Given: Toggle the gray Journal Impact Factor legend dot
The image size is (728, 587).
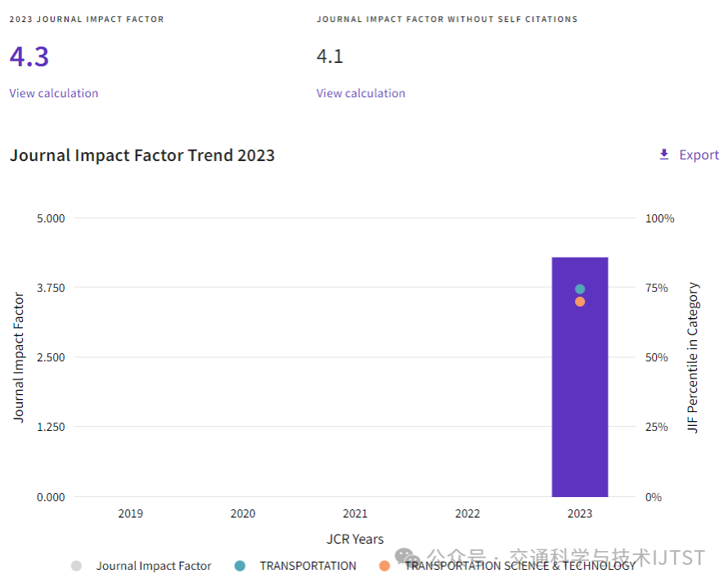Looking at the screenshot, I should click(77, 566).
